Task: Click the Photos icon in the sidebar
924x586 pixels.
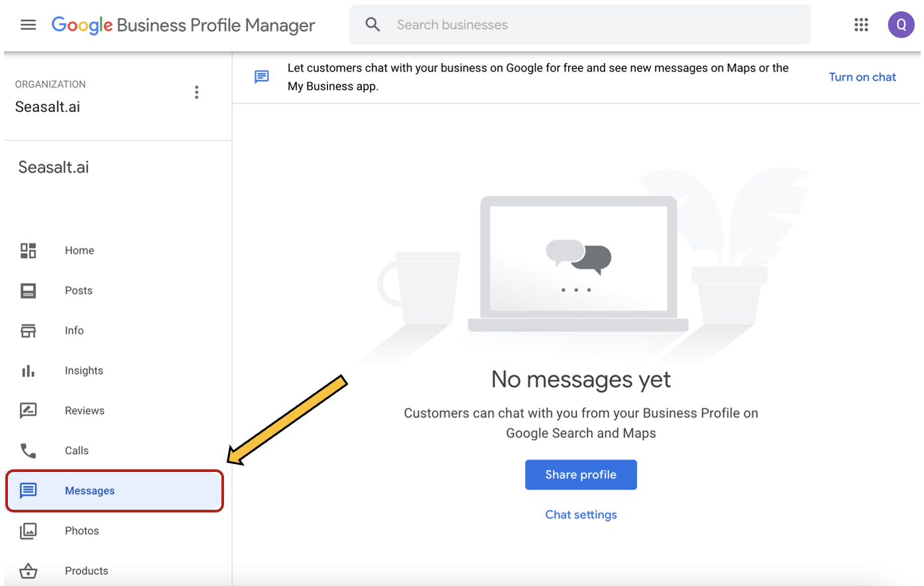Action: click(x=28, y=530)
